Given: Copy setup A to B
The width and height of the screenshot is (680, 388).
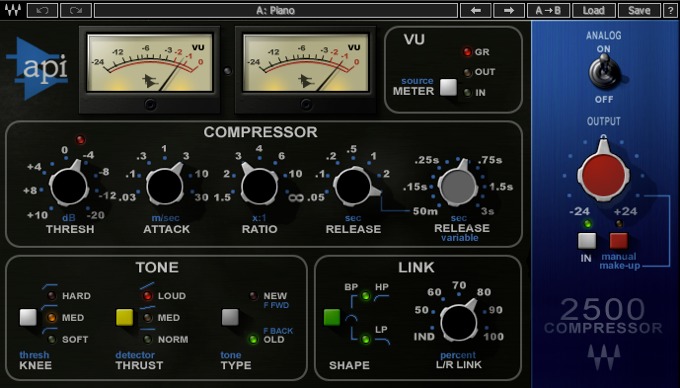Looking at the screenshot, I should [x=548, y=10].
